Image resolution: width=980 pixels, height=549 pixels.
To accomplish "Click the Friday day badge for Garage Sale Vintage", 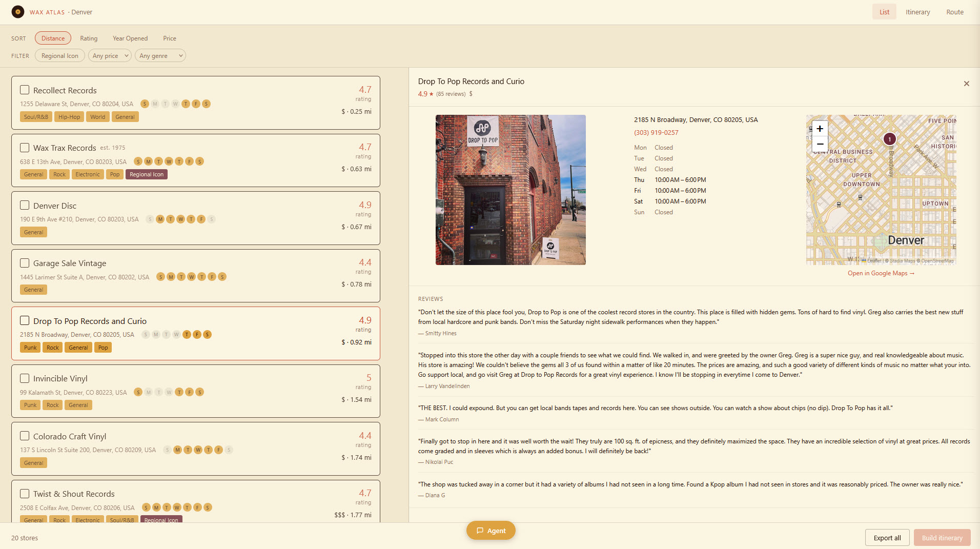I will [212, 277].
